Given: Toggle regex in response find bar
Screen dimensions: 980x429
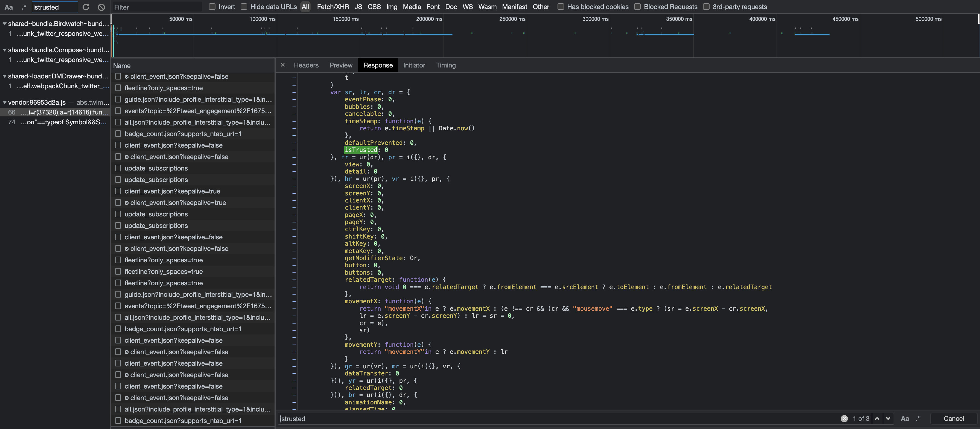Looking at the screenshot, I should point(918,418).
